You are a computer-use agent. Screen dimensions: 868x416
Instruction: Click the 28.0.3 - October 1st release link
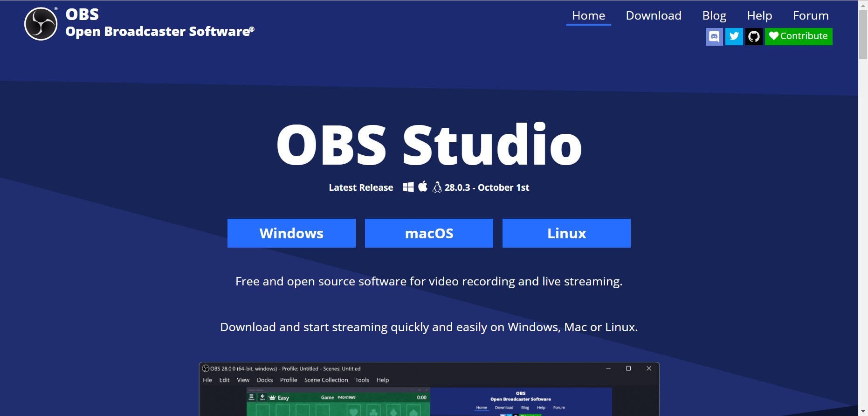click(487, 187)
